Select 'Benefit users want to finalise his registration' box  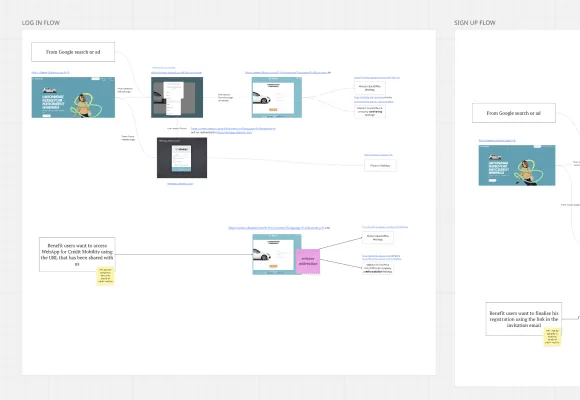click(523, 319)
